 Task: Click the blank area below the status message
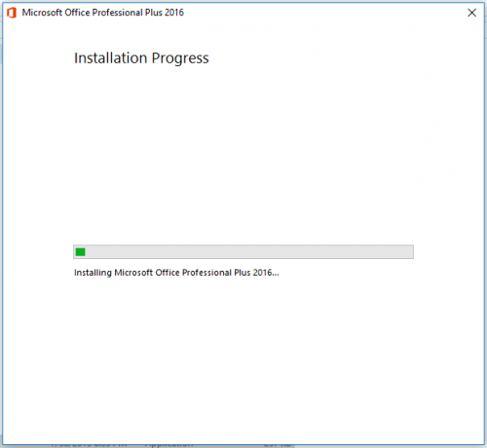pyautogui.click(x=243, y=357)
